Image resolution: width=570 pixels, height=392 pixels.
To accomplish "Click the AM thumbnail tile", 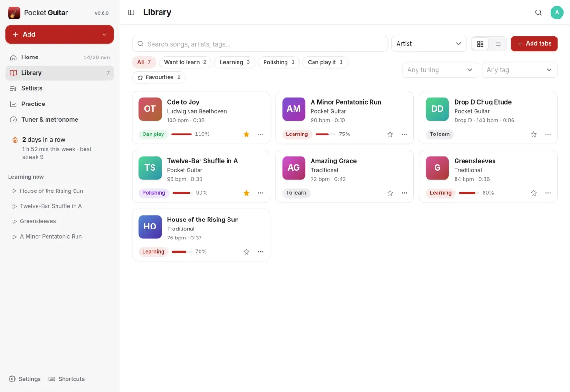I will (x=294, y=109).
